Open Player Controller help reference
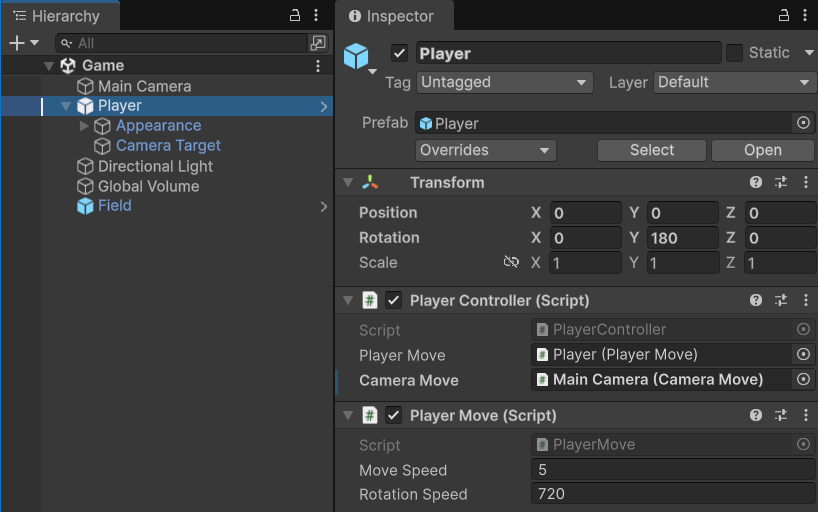Image resolution: width=818 pixels, height=512 pixels. [x=755, y=300]
